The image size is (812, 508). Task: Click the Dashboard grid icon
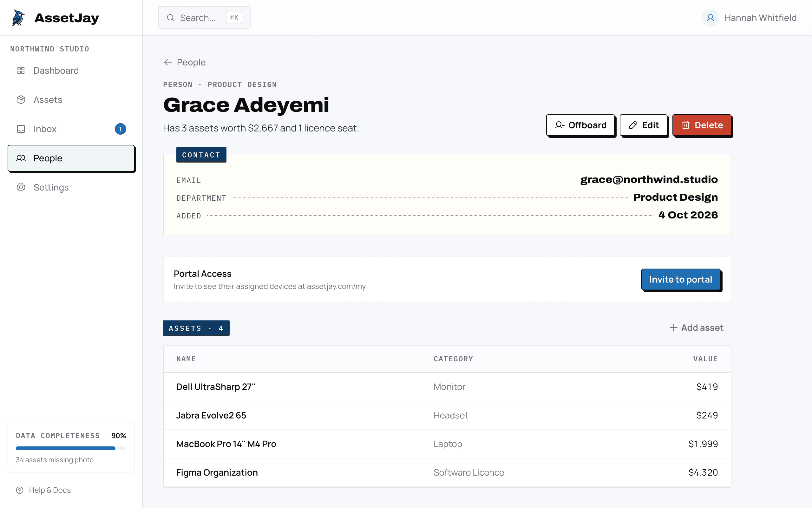click(21, 70)
